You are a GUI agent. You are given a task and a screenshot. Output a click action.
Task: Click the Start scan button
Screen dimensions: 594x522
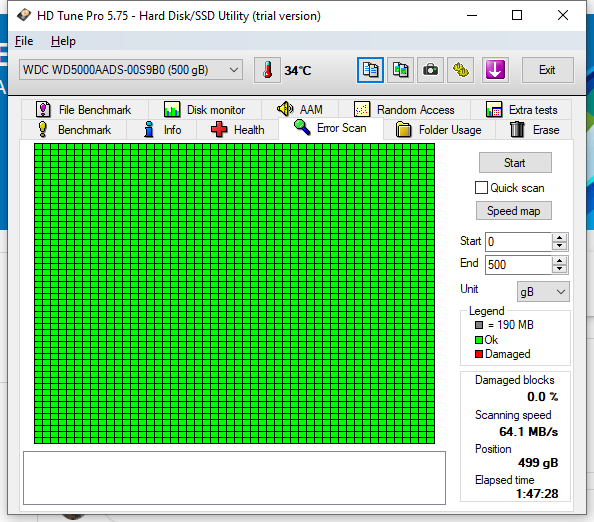(515, 163)
